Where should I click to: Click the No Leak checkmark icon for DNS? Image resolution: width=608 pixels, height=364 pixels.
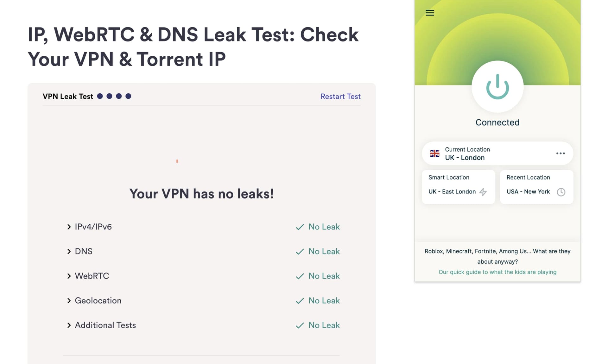coord(299,251)
